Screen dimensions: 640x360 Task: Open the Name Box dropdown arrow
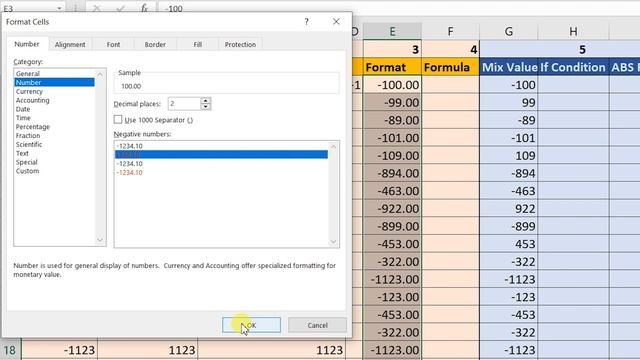click(59, 9)
